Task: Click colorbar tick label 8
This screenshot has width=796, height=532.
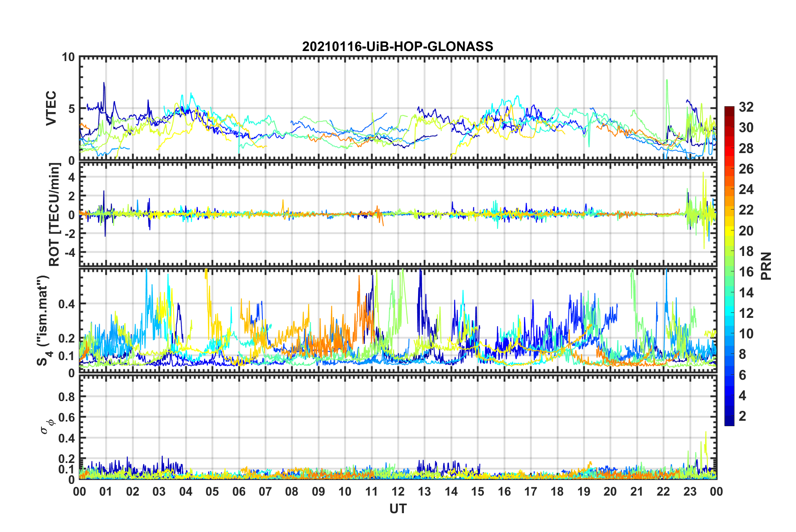Action: [x=742, y=354]
